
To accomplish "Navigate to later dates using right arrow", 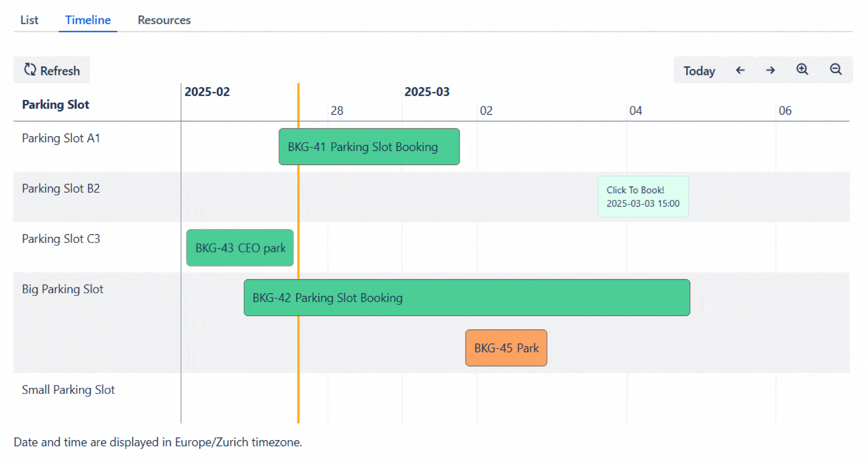I will (770, 69).
